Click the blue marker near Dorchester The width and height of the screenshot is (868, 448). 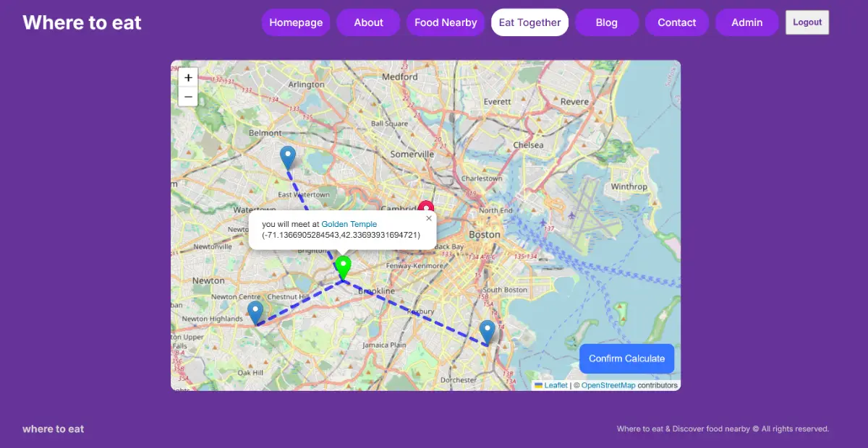pyautogui.click(x=488, y=331)
